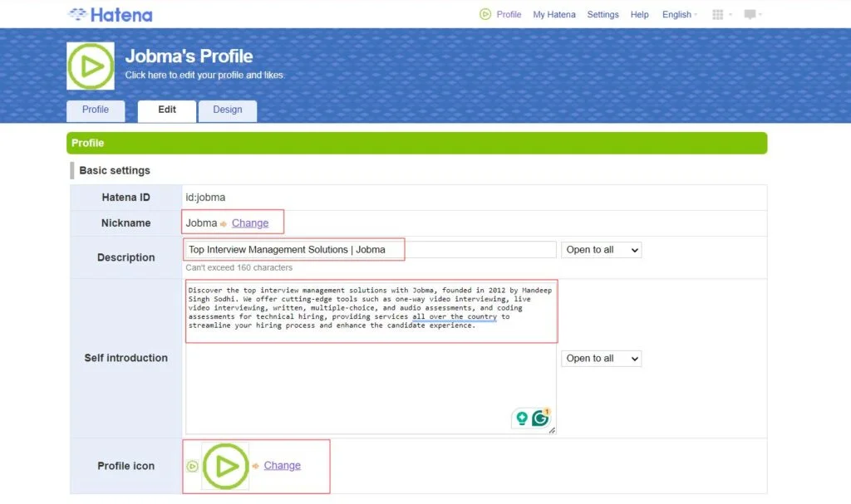Image resolution: width=851 pixels, height=504 pixels.
Task: Open the Design tab
Action: [x=228, y=110]
